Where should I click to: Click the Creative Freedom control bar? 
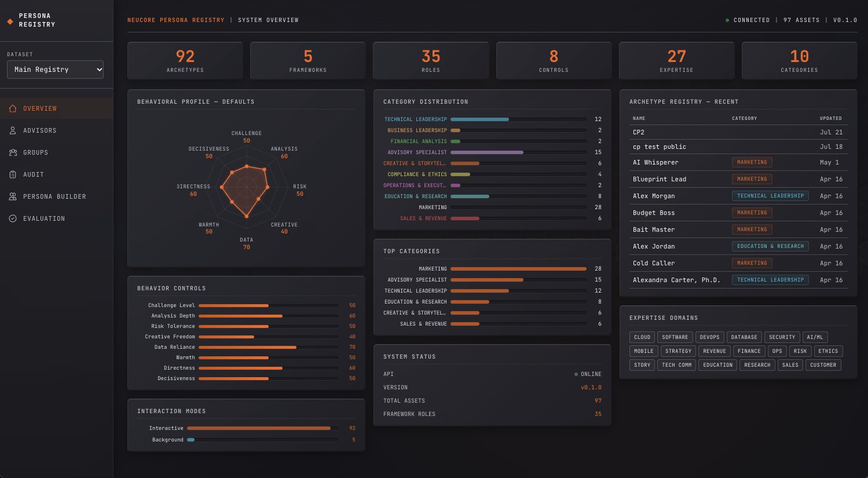[x=268, y=337]
